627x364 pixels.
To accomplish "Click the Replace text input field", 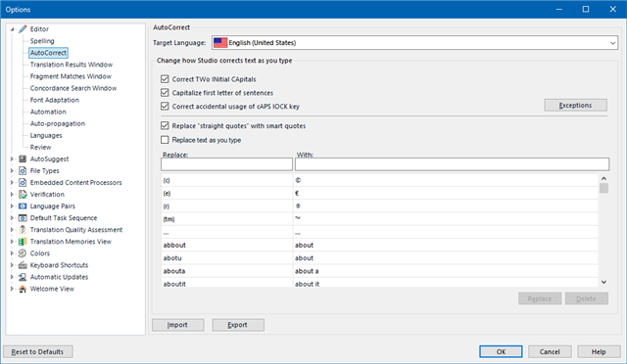I will click(x=226, y=164).
